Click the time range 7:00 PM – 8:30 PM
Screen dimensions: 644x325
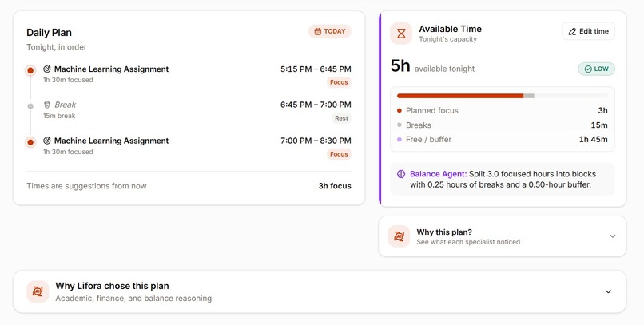pos(316,141)
